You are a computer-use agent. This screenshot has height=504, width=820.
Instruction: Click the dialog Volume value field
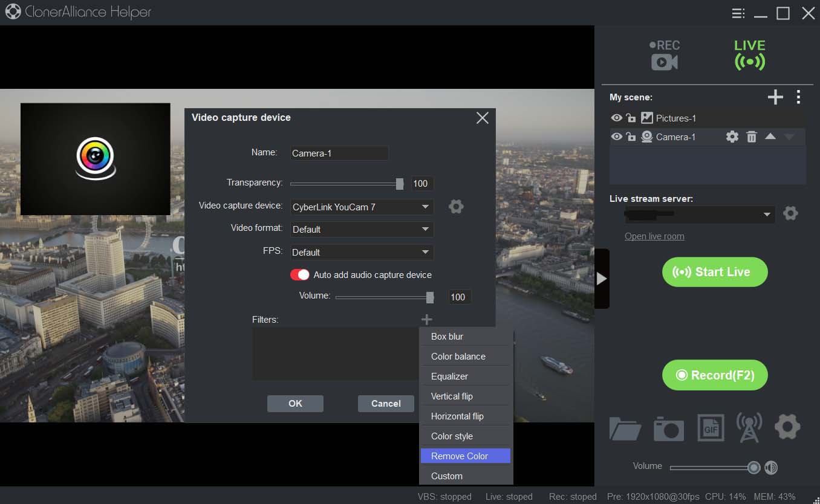coord(460,297)
